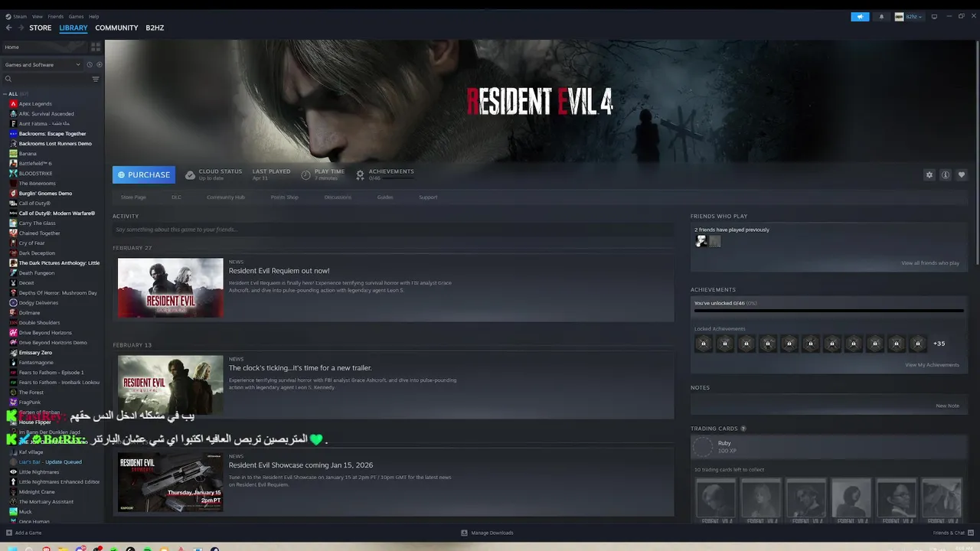The width and height of the screenshot is (980, 551).
Task: Open the Guides link
Action: point(385,197)
